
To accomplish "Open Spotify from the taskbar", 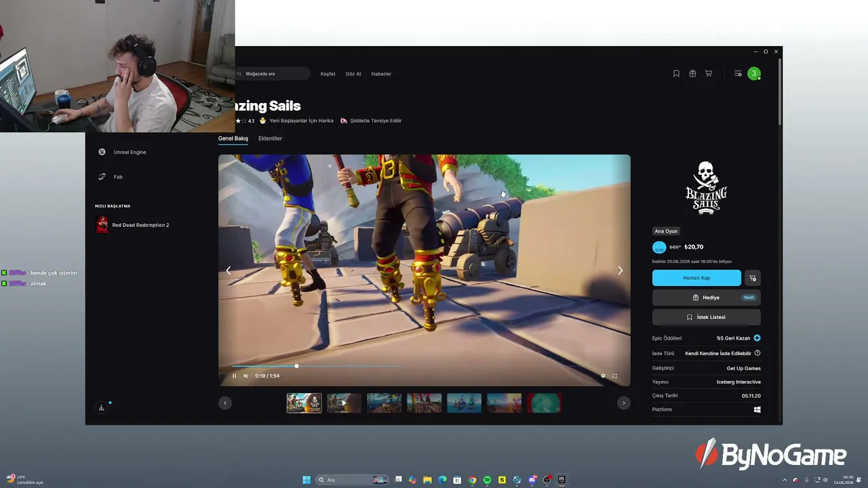I will coord(487,480).
